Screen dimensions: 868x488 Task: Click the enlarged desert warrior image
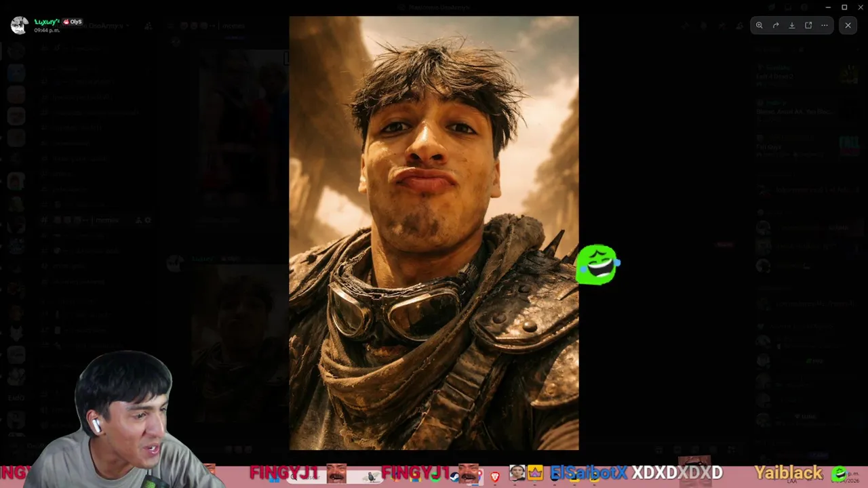point(434,233)
